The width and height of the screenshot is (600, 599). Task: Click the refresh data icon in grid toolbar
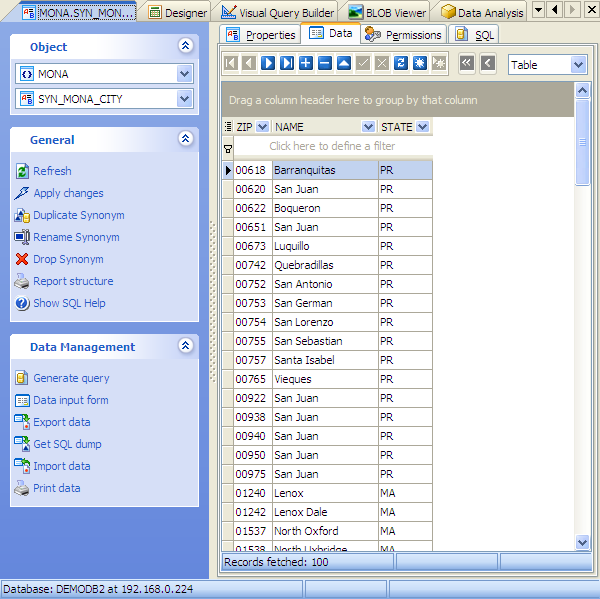401,64
